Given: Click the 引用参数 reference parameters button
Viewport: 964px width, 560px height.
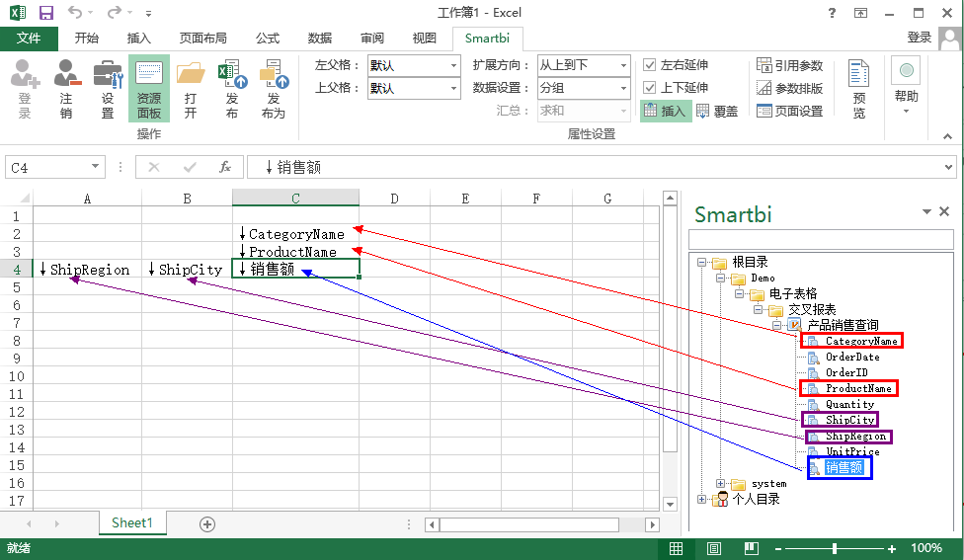Looking at the screenshot, I should [789, 65].
